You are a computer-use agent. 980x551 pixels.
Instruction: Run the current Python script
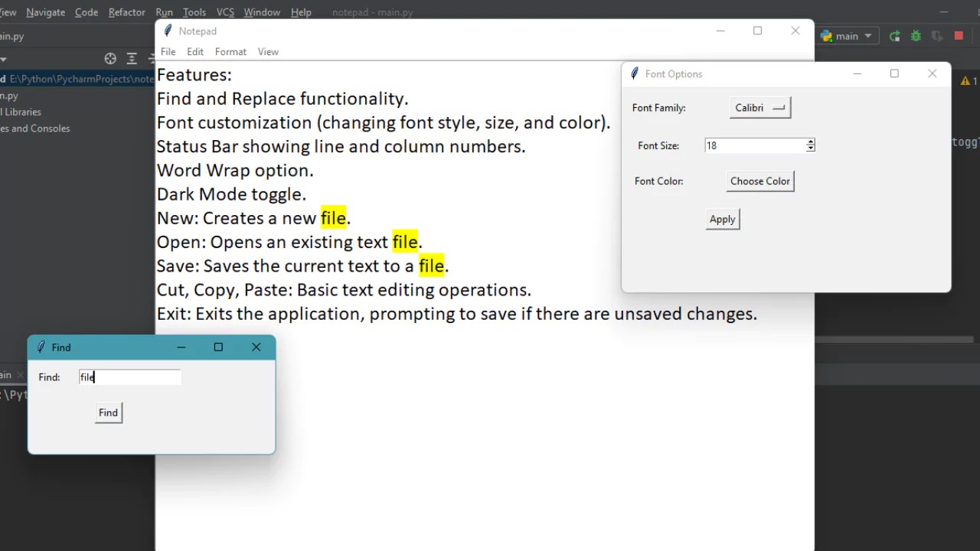[x=894, y=36]
